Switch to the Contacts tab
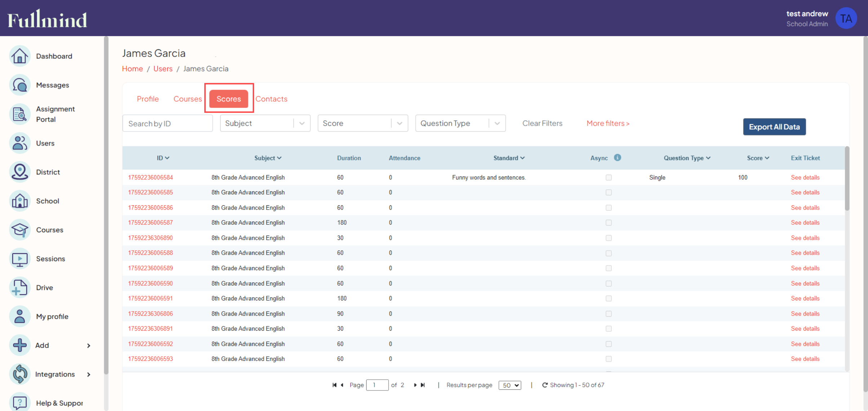 coord(271,99)
